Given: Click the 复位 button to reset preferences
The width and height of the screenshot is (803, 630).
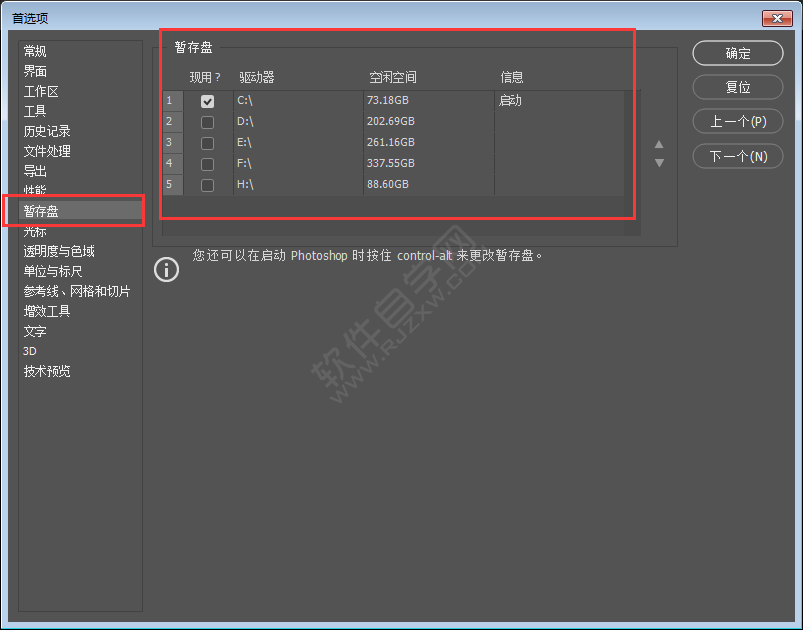Looking at the screenshot, I should pos(737,87).
